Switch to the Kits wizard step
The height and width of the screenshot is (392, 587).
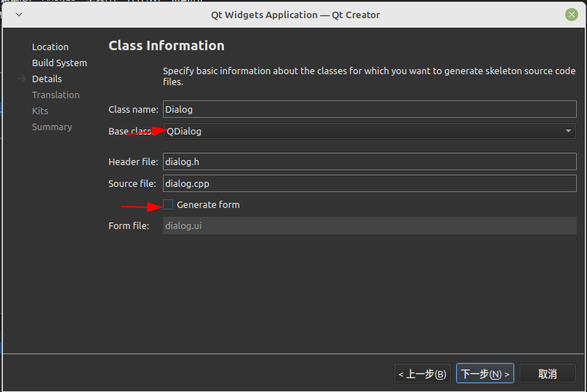coord(40,111)
